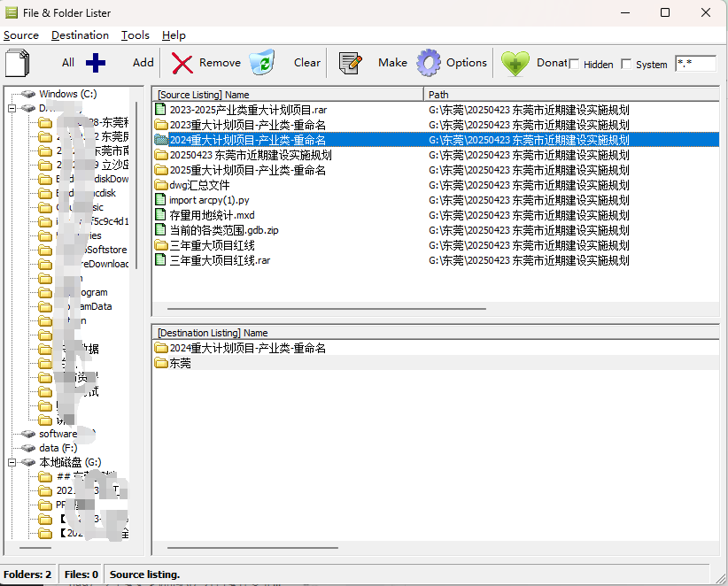Click Source Listing horizontal scrollbar

(x=327, y=309)
